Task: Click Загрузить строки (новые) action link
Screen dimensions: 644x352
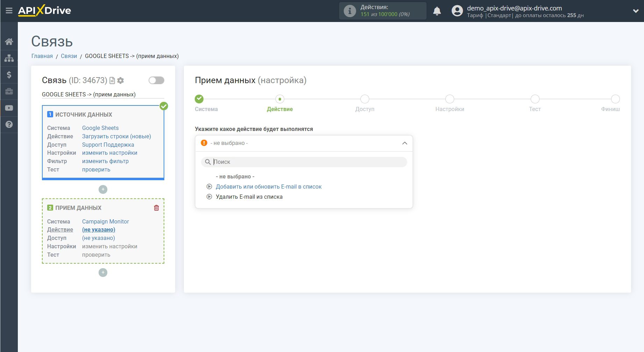Action: (116, 137)
